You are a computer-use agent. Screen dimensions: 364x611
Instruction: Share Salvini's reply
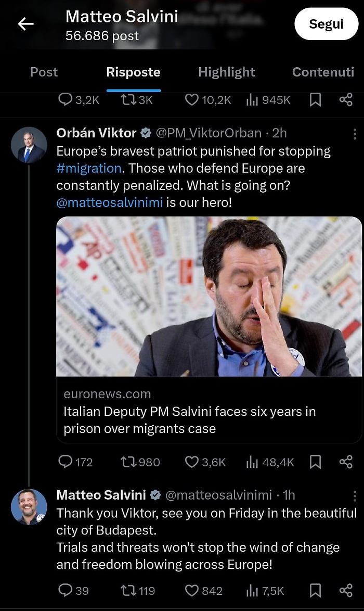point(346,590)
